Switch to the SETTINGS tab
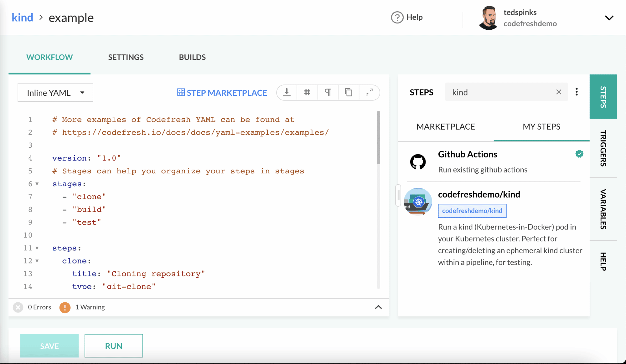Image resolution: width=626 pixels, height=364 pixels. tap(126, 57)
